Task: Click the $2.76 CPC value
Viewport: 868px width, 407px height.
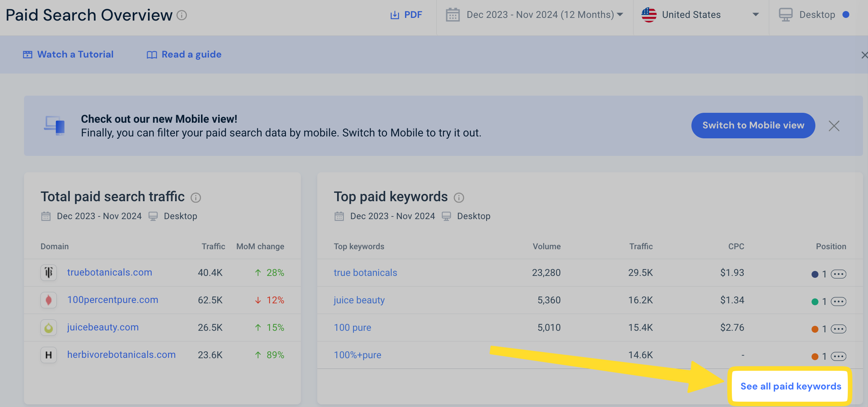Action: pyautogui.click(x=732, y=327)
